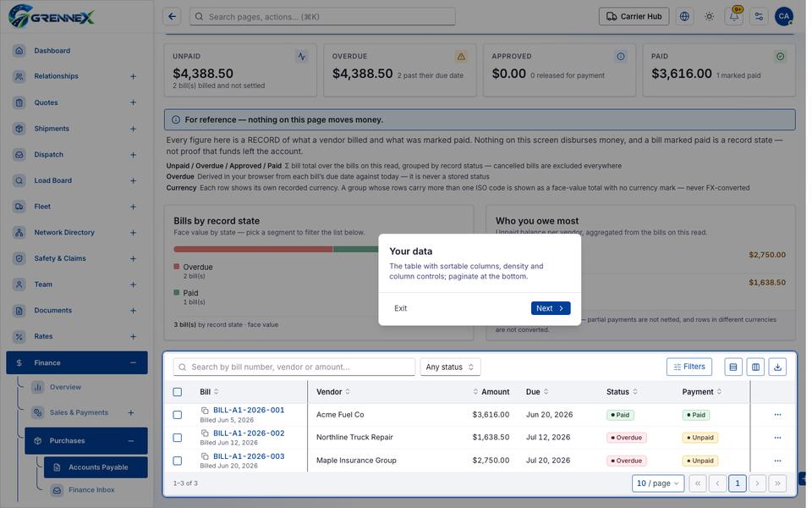Click the download export icon
Screen dimensions: 812x508
pyautogui.click(x=777, y=367)
